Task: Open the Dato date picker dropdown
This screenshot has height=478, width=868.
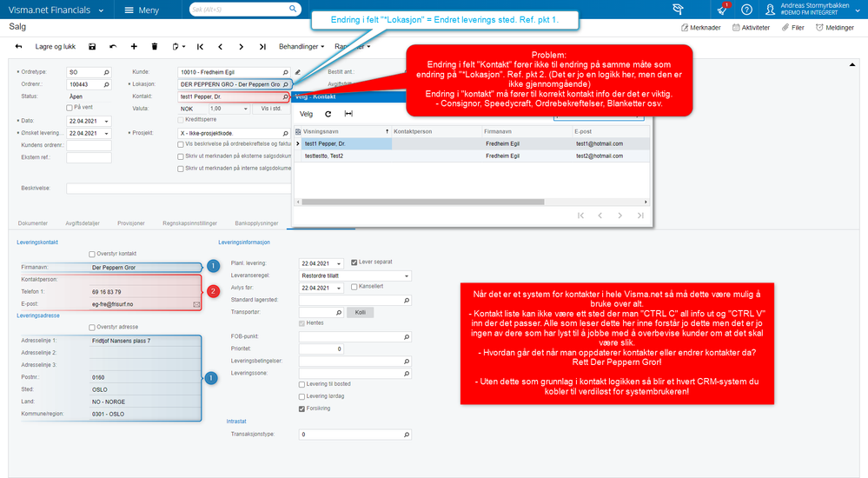Action: tap(106, 122)
